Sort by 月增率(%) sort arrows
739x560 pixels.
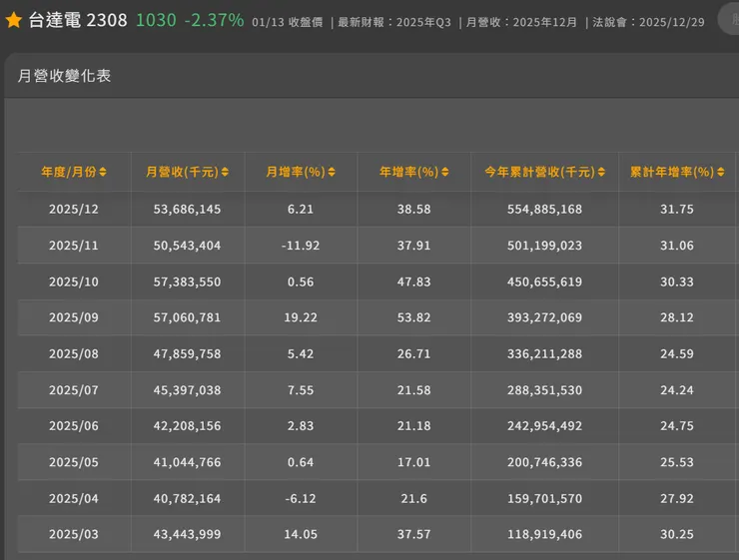click(332, 173)
